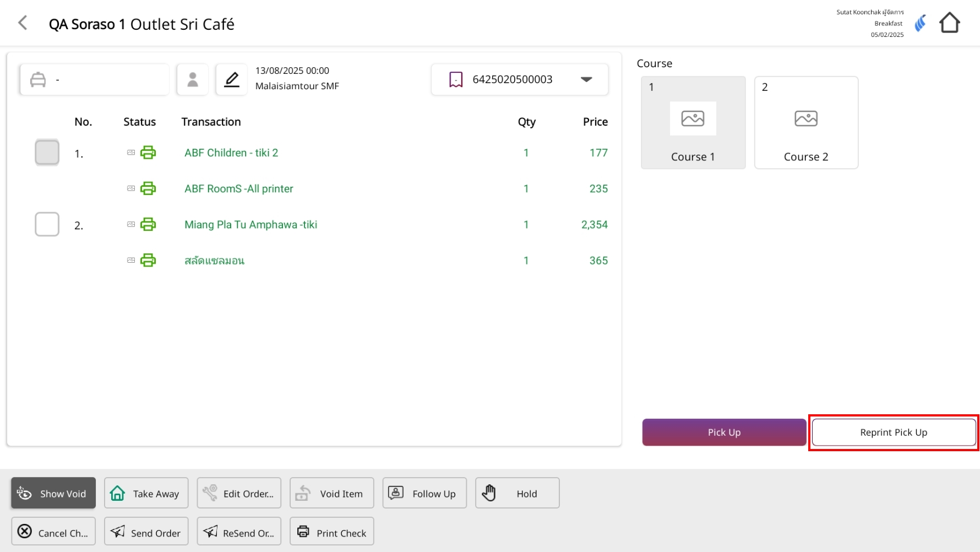
Task: Click the guest profile person icon
Action: [192, 79]
